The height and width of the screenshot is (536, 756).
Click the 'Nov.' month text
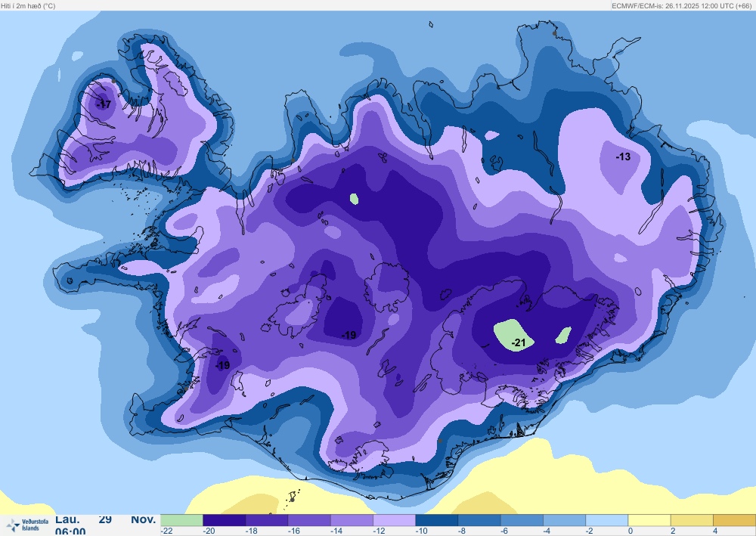(144, 519)
